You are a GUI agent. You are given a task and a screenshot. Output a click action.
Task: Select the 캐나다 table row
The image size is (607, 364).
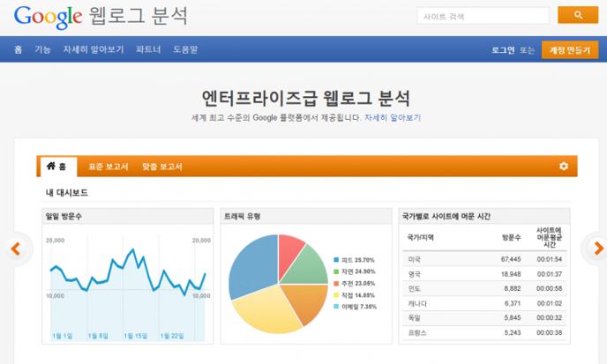(x=484, y=303)
